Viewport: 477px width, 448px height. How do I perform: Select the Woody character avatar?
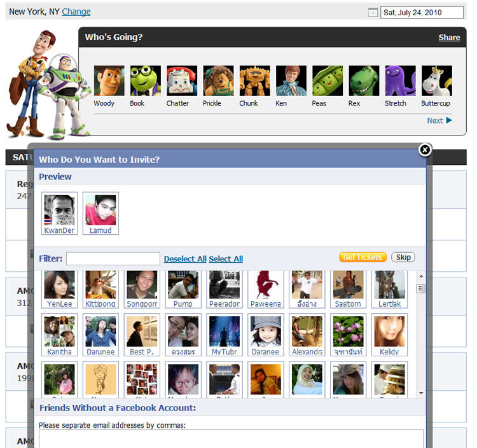[x=109, y=81]
